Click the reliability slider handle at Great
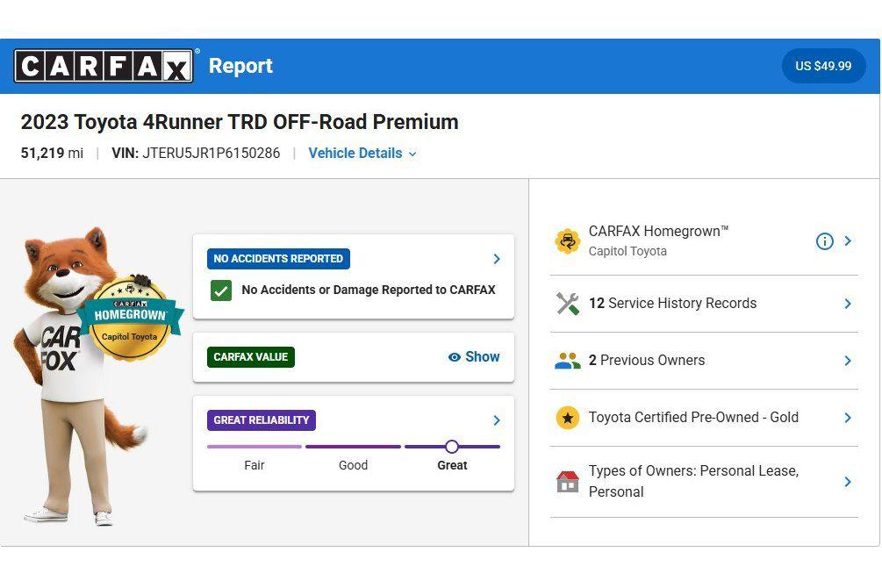Viewport: 882px width, 588px height. (452, 447)
